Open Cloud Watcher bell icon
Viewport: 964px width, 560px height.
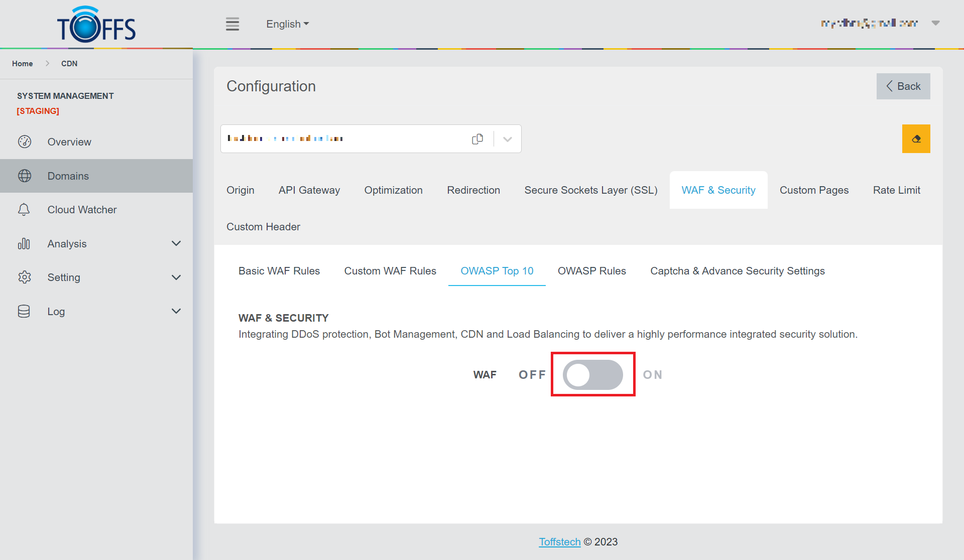24,210
